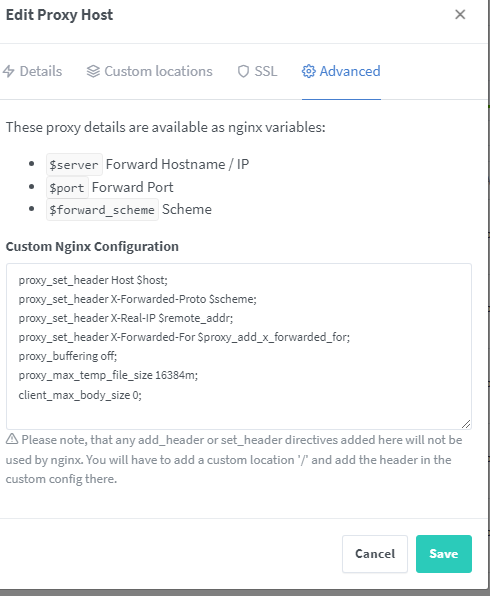
Task: Click the stacked layers Custom locations icon
Action: (x=93, y=71)
